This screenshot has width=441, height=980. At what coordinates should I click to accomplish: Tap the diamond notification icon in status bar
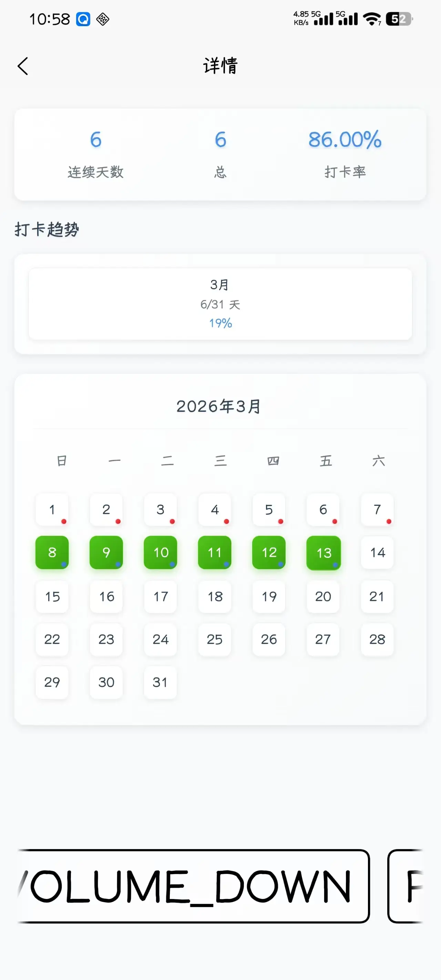[103, 19]
